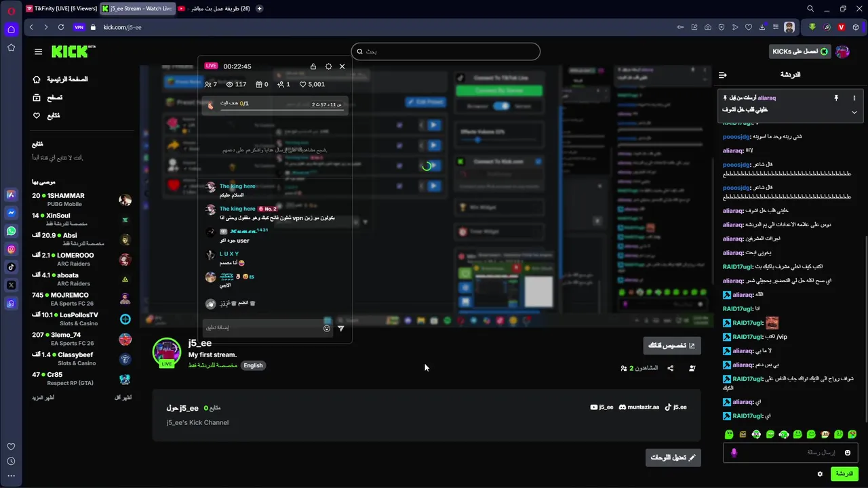868x488 pixels.
Task: Send message in stream overlay chat
Action: tap(340, 329)
